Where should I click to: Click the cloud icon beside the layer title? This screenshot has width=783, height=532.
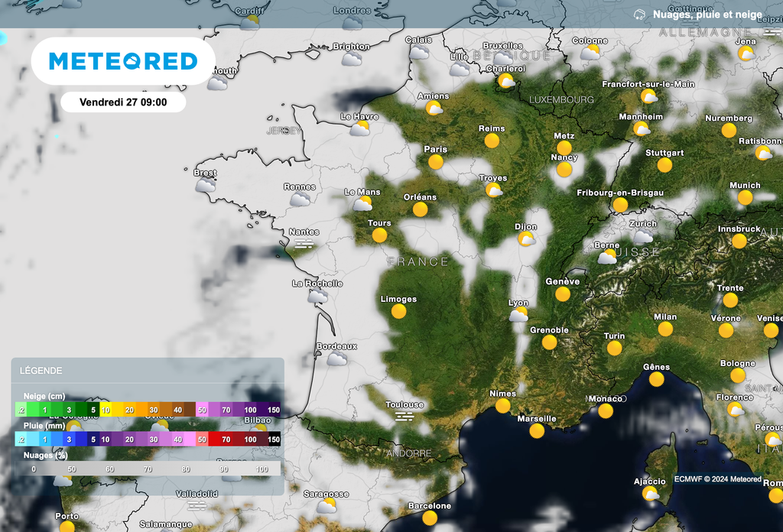click(x=639, y=15)
